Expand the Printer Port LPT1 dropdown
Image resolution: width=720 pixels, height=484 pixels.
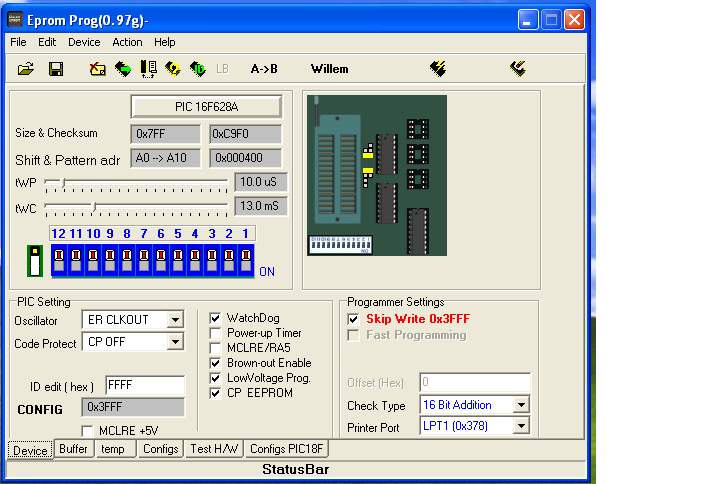[521, 426]
